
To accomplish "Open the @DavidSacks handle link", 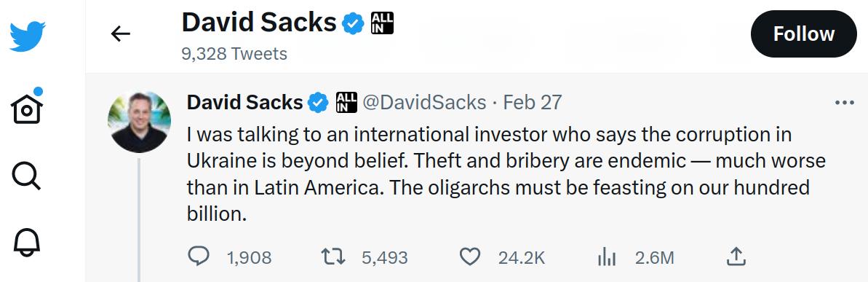I will (424, 103).
